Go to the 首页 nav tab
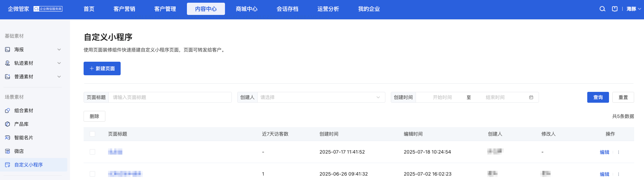 click(89, 9)
